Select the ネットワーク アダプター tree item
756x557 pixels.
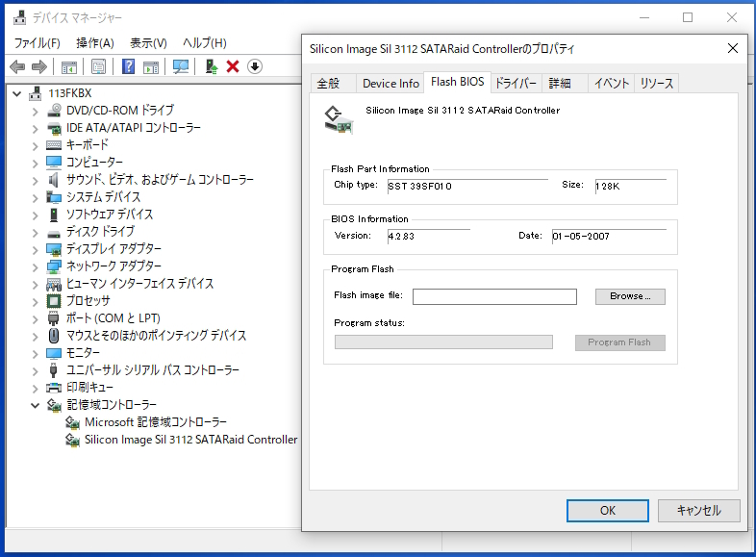point(113,266)
